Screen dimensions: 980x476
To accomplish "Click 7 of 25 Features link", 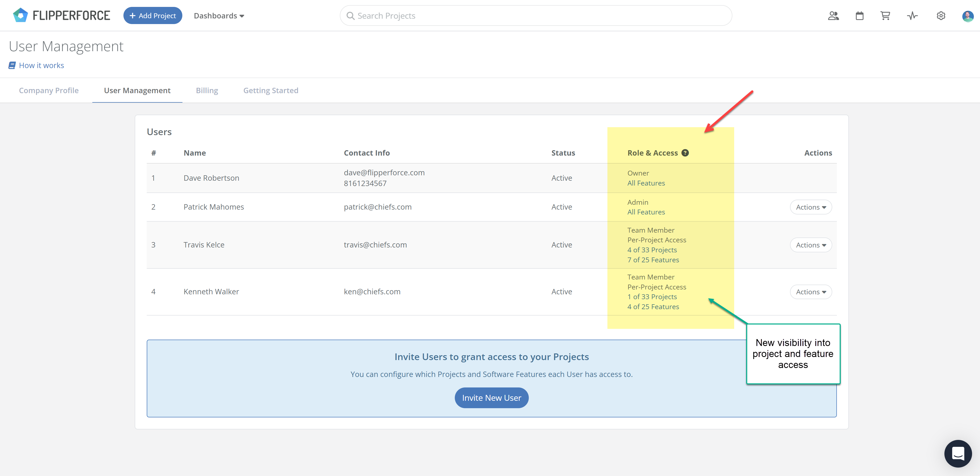I will (653, 260).
